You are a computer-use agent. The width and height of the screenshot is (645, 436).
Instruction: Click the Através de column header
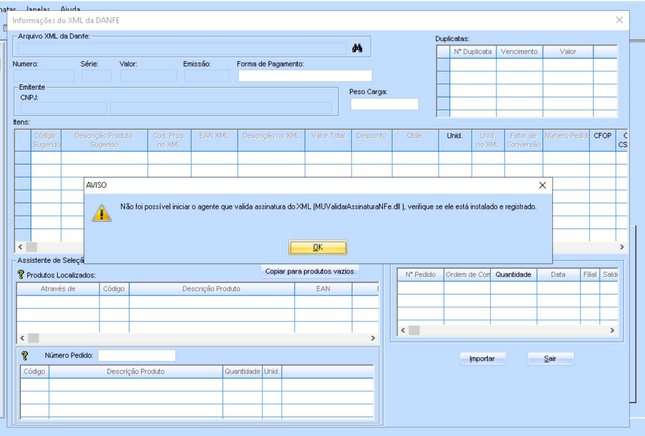tap(58, 289)
